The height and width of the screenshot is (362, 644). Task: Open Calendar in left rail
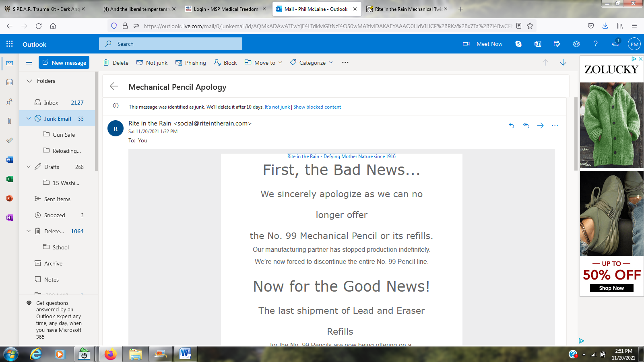[10, 82]
